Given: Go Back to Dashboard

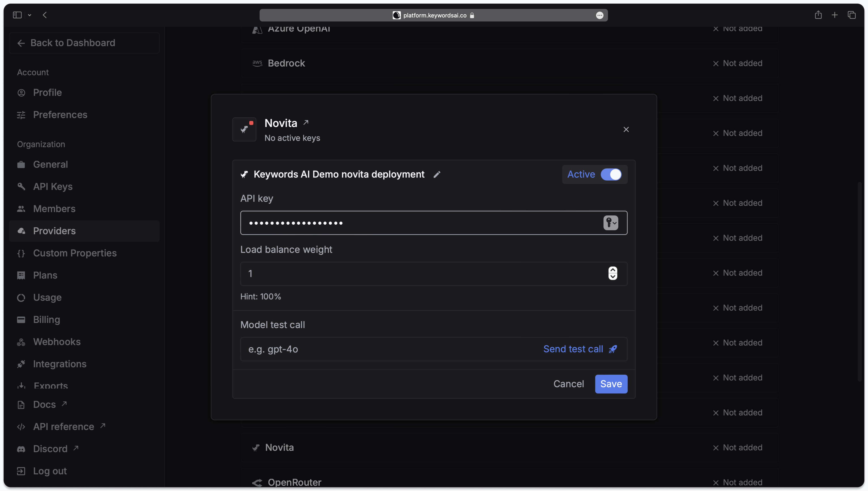Looking at the screenshot, I should point(84,43).
